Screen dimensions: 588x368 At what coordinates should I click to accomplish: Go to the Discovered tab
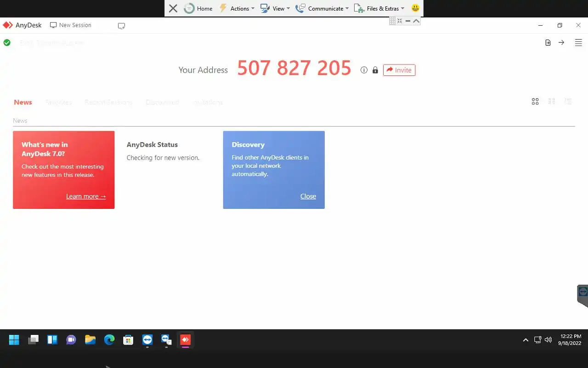[x=162, y=102]
